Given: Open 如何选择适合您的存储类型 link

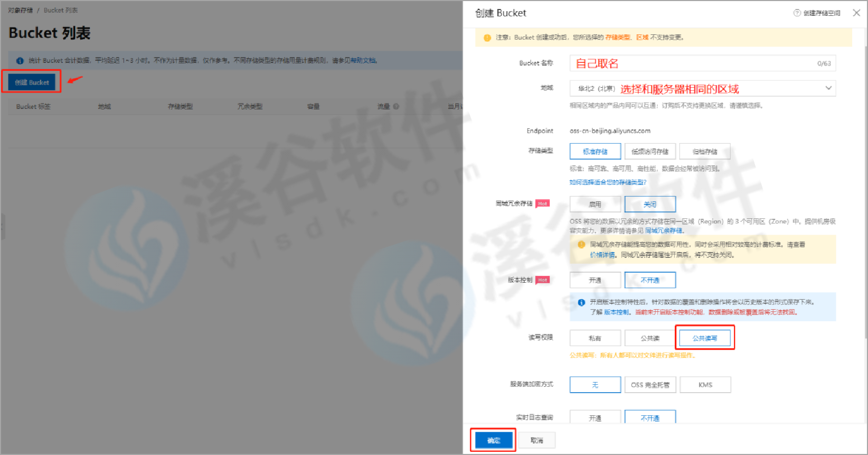Looking at the screenshot, I should coord(608,182).
